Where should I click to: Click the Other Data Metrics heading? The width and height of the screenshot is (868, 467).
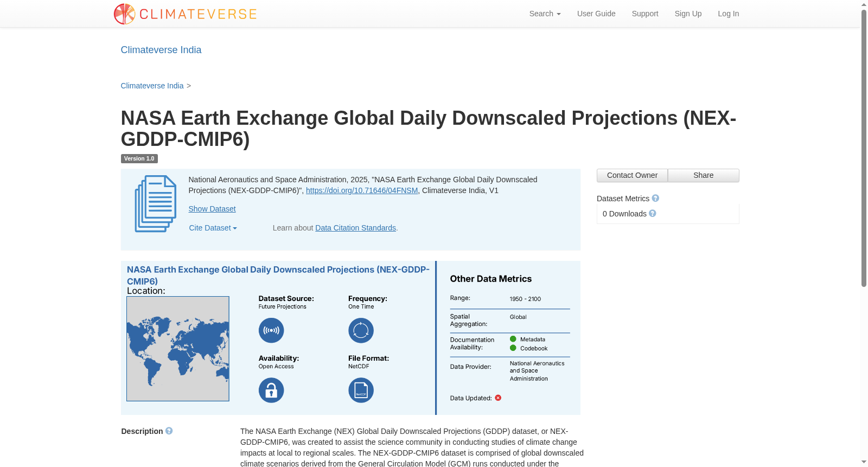point(491,279)
